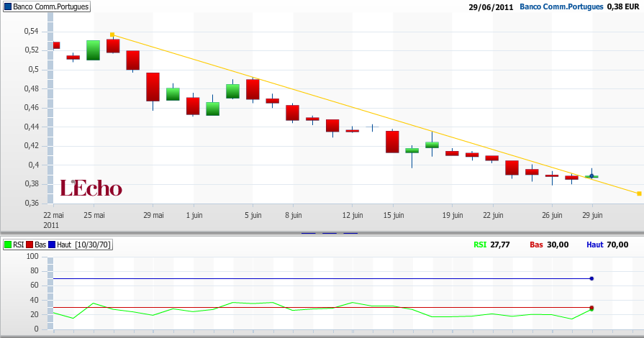Click the 60 label on RSI axis
Viewport: 644px width, 338px height.
pyautogui.click(x=34, y=286)
